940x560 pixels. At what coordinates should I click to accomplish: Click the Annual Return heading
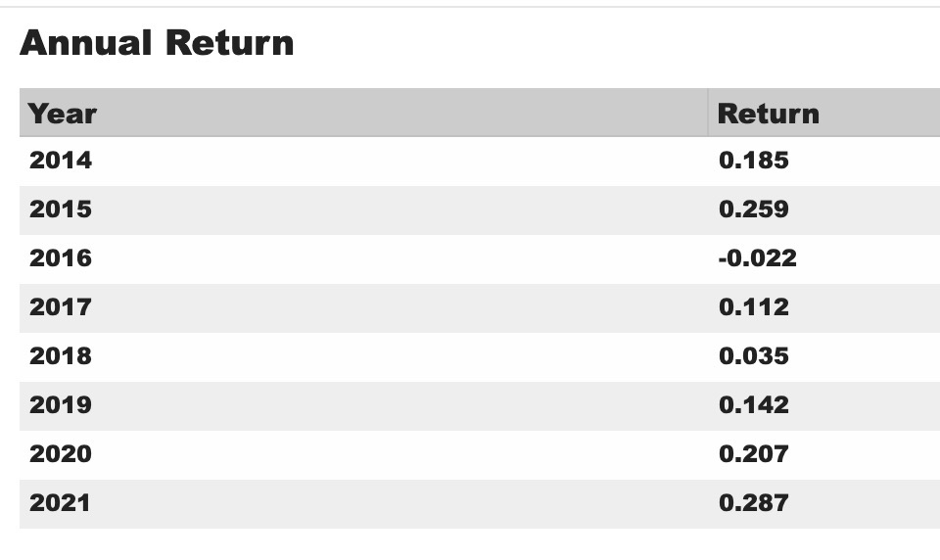click(x=157, y=43)
